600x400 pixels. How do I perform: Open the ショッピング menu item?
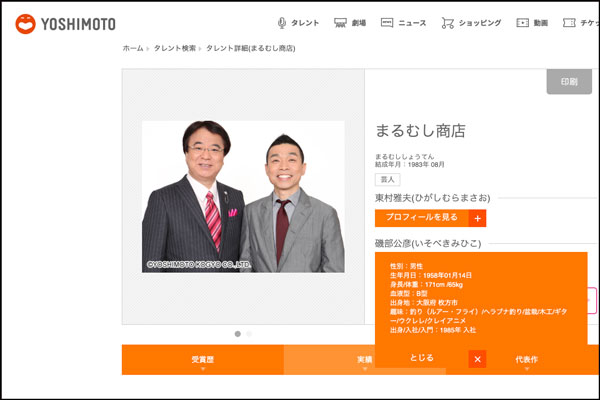tap(480, 23)
